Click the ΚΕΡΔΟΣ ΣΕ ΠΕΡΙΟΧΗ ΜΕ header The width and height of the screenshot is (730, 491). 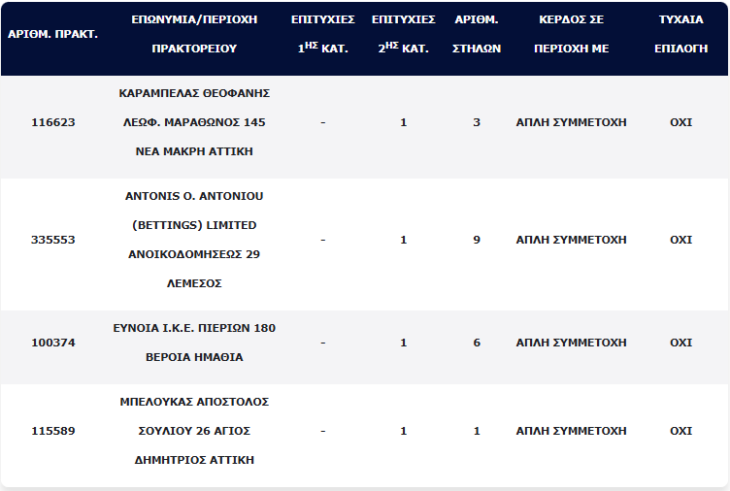[571, 33]
